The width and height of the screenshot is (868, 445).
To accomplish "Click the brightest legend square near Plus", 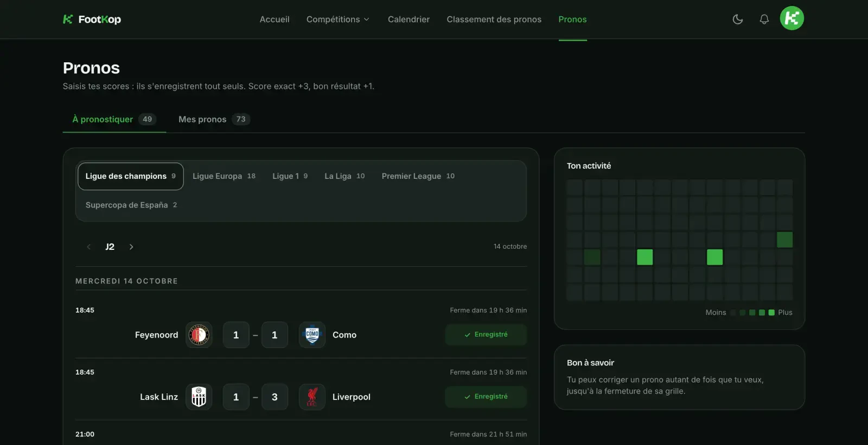I will click(x=771, y=313).
